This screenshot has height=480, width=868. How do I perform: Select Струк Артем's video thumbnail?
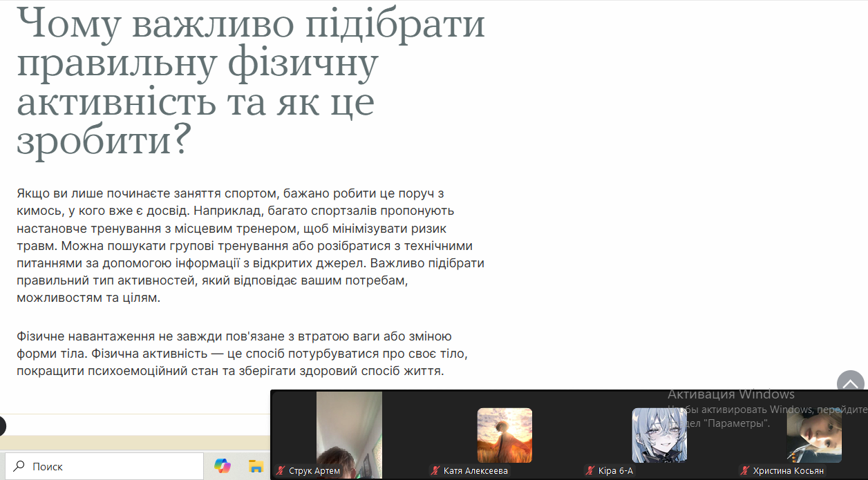tap(349, 435)
